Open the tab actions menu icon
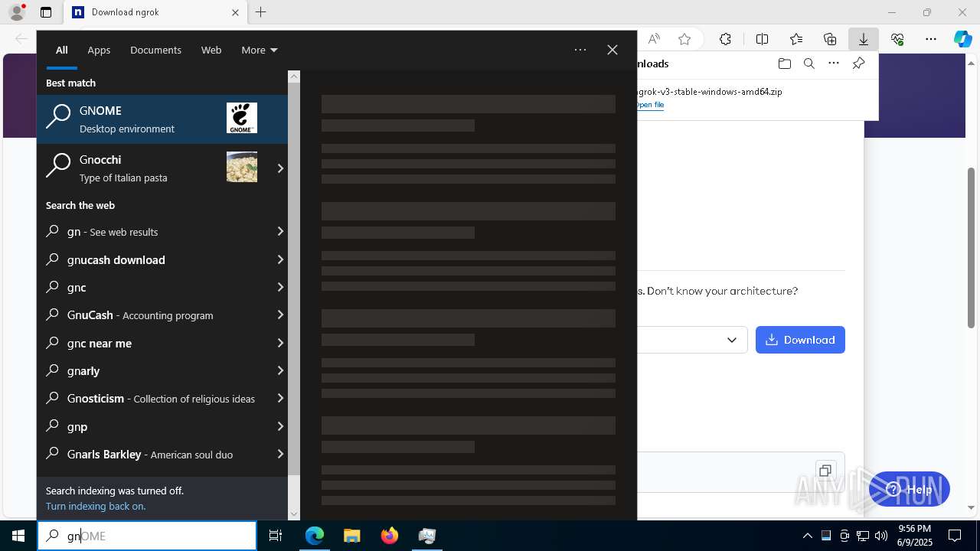Viewport: 980px width, 551px height. 46,12
